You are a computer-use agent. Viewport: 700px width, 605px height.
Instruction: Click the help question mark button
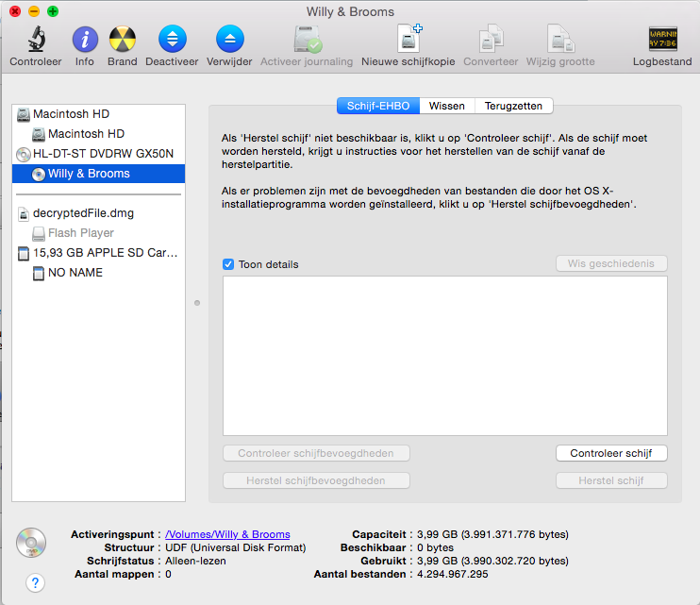pyautogui.click(x=35, y=582)
